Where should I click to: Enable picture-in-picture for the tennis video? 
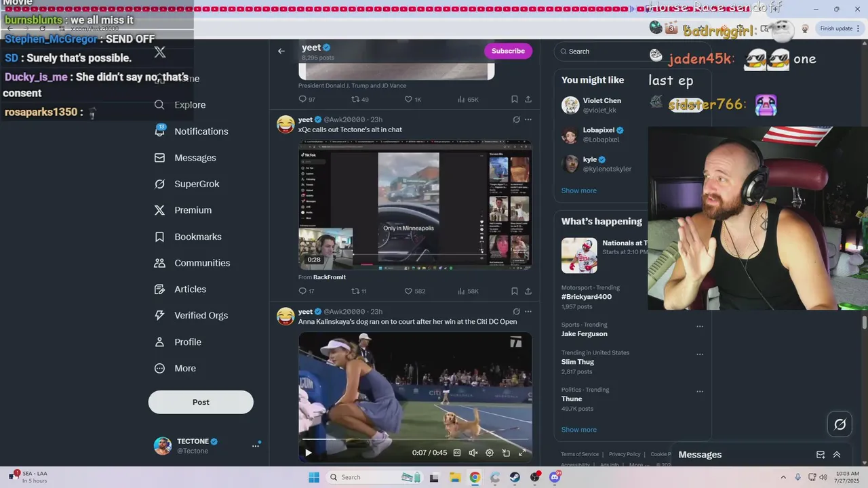(506, 453)
